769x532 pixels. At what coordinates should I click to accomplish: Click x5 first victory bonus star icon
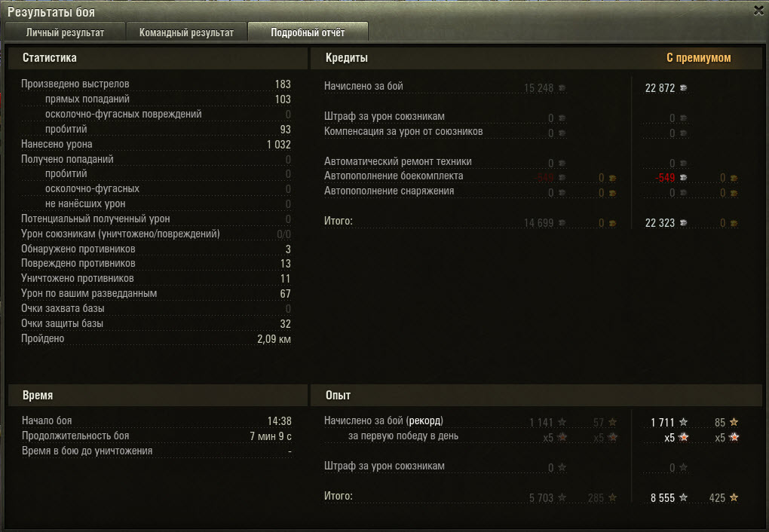click(683, 437)
